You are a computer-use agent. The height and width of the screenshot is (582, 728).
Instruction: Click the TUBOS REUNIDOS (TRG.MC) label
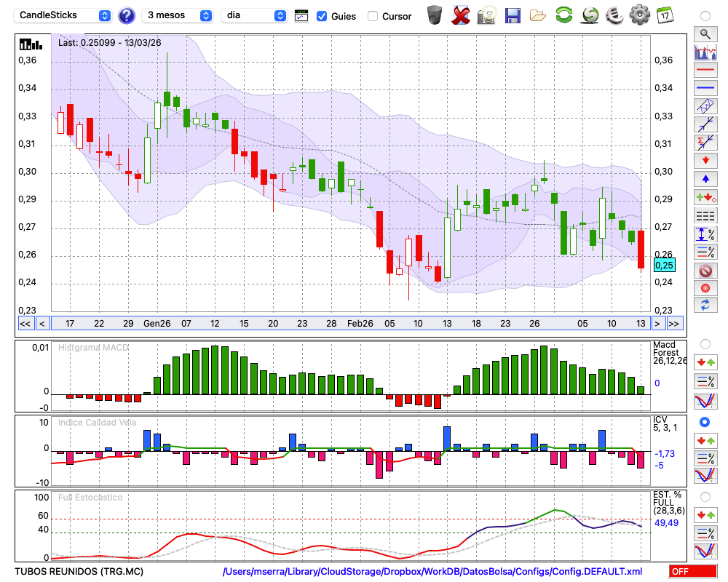click(79, 571)
